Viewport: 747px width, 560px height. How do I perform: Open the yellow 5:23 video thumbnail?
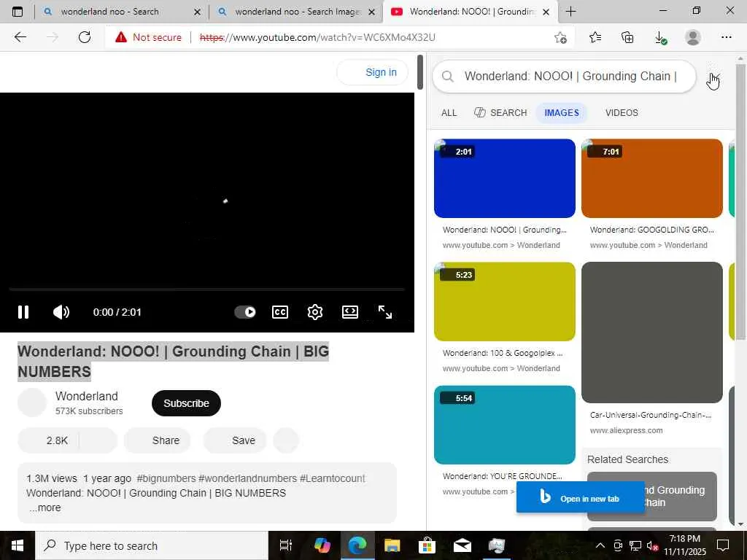(x=505, y=301)
